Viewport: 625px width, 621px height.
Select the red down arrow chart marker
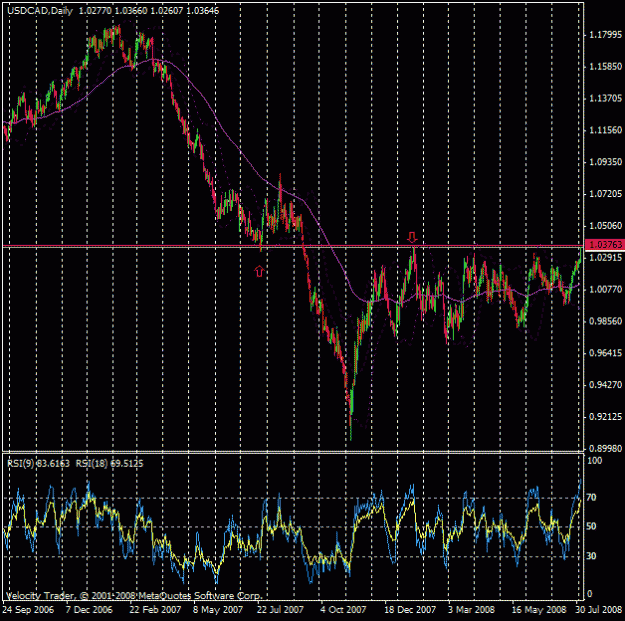coord(412,238)
